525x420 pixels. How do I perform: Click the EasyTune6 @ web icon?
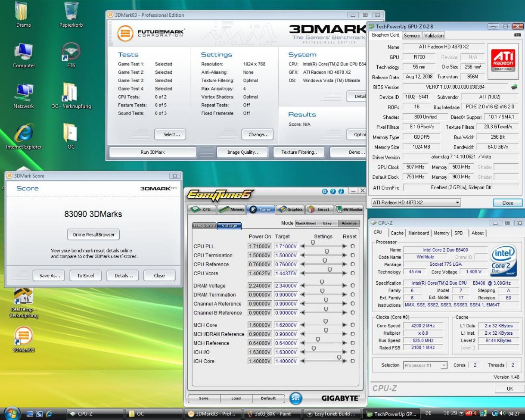[325, 191]
